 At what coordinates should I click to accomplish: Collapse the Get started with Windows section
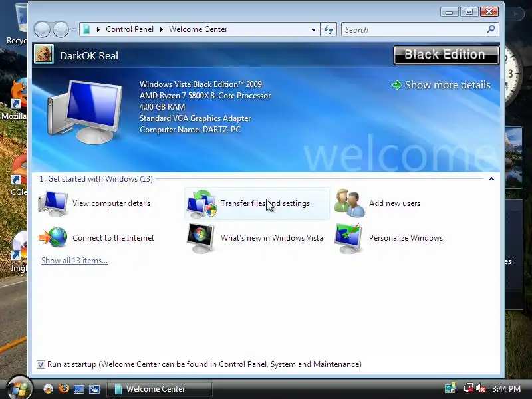[x=491, y=178]
